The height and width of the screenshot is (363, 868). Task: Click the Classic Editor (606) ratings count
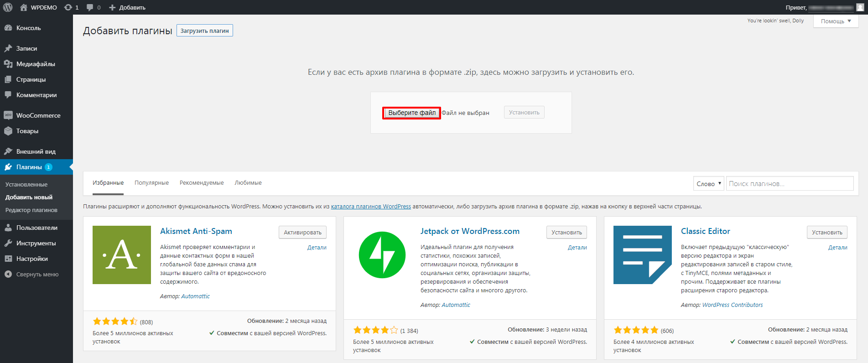pyautogui.click(x=667, y=331)
